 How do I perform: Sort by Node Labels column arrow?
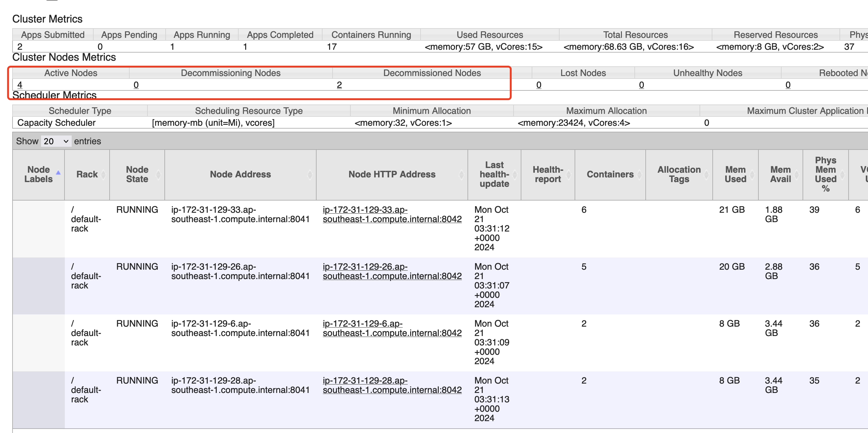pos(58,173)
